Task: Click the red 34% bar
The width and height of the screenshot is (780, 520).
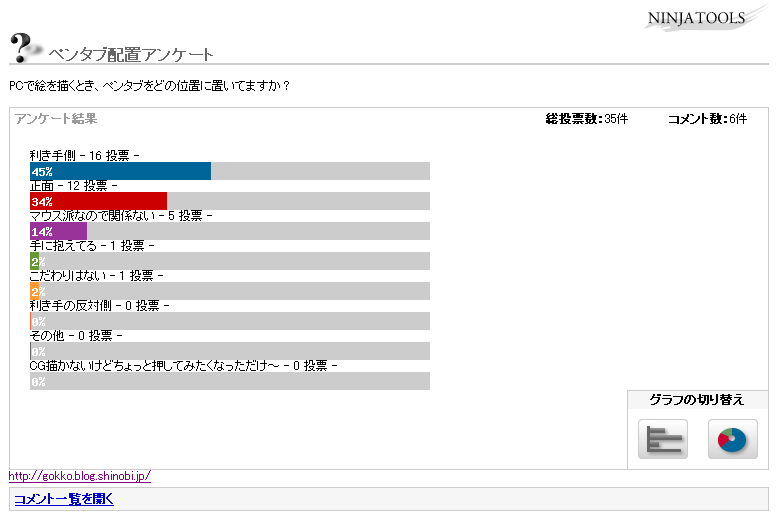Action: [98, 201]
